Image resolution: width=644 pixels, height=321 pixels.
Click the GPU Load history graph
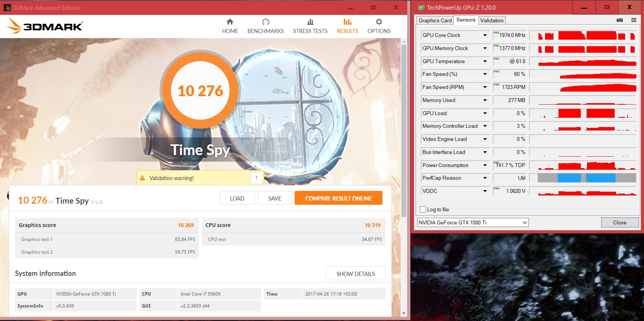(x=583, y=113)
